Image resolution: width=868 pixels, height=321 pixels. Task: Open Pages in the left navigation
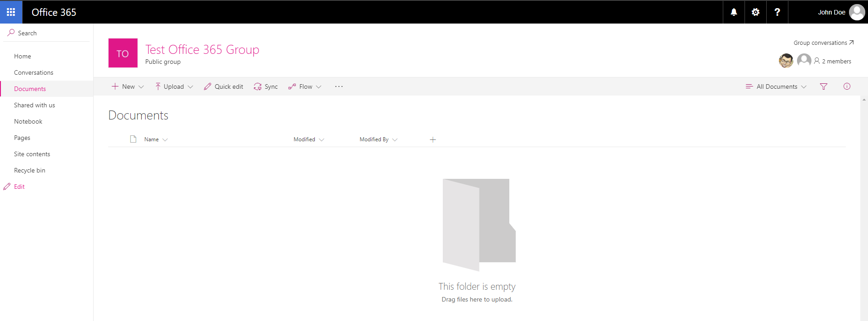(22, 138)
